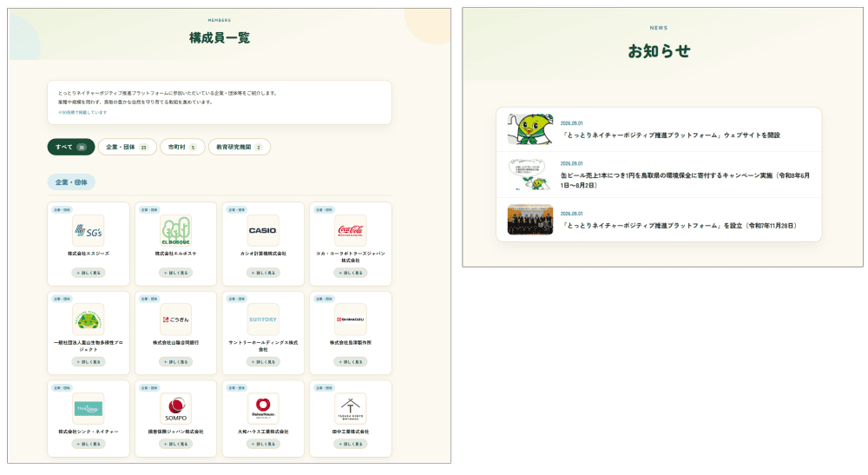Click the SOMPO logo
This screenshot has width=868, height=475.
[x=175, y=408]
